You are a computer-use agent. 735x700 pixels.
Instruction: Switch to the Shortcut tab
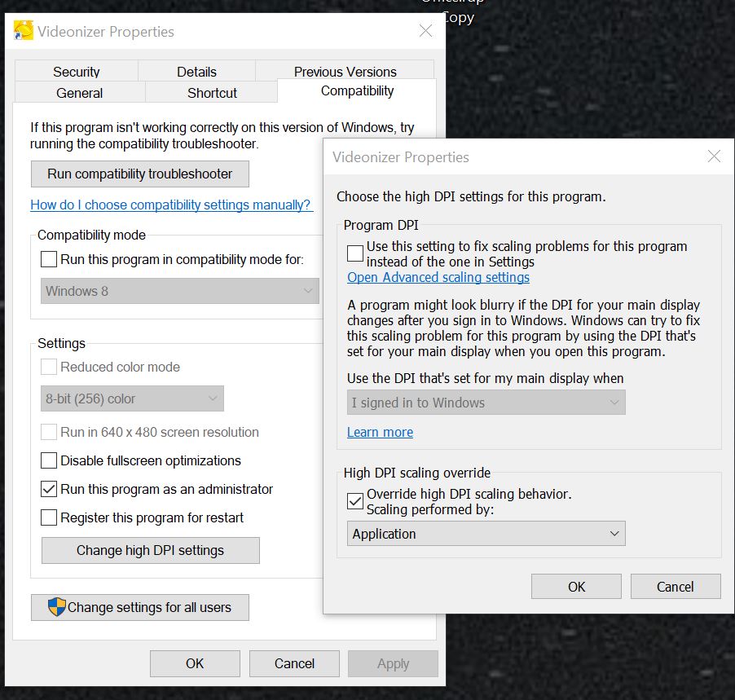(212, 92)
